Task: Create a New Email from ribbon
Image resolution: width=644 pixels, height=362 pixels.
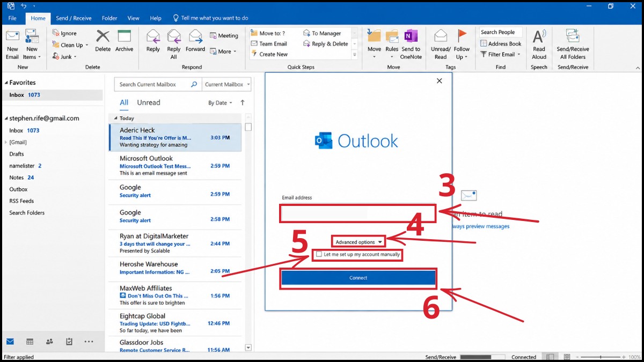Action: [x=12, y=45]
